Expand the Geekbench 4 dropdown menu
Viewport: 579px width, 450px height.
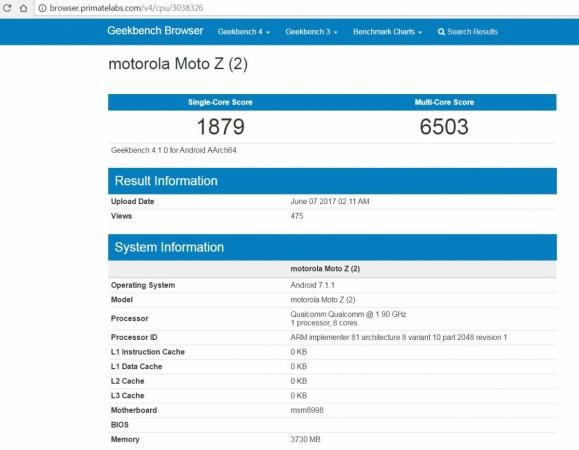pos(244,32)
